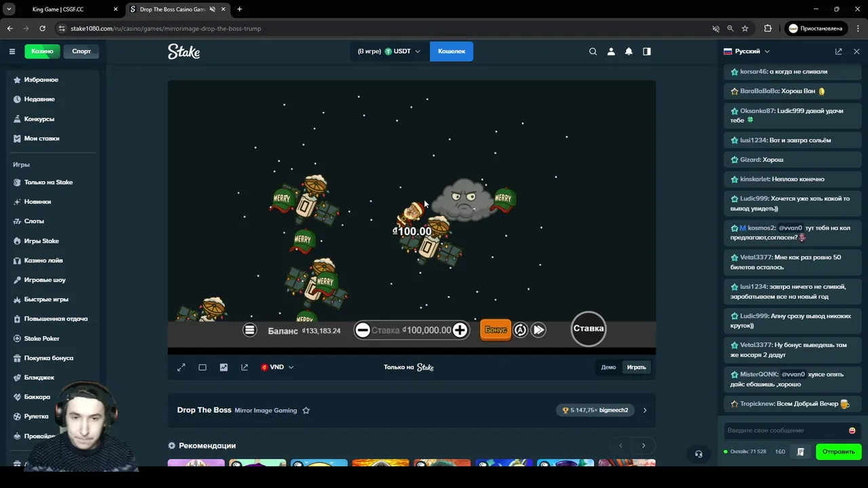This screenshot has height=488, width=868.
Task: Click the Stake logo
Action: (x=184, y=52)
